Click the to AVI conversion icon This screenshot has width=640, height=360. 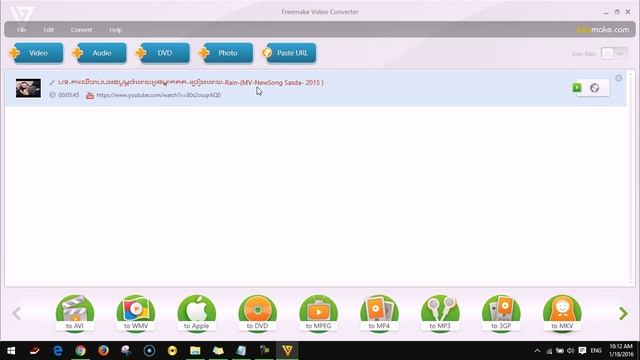75,313
